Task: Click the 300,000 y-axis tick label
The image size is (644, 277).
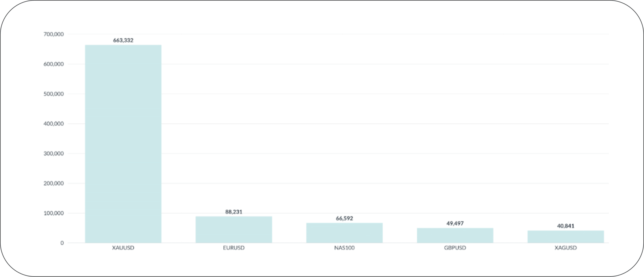Action: click(54, 154)
